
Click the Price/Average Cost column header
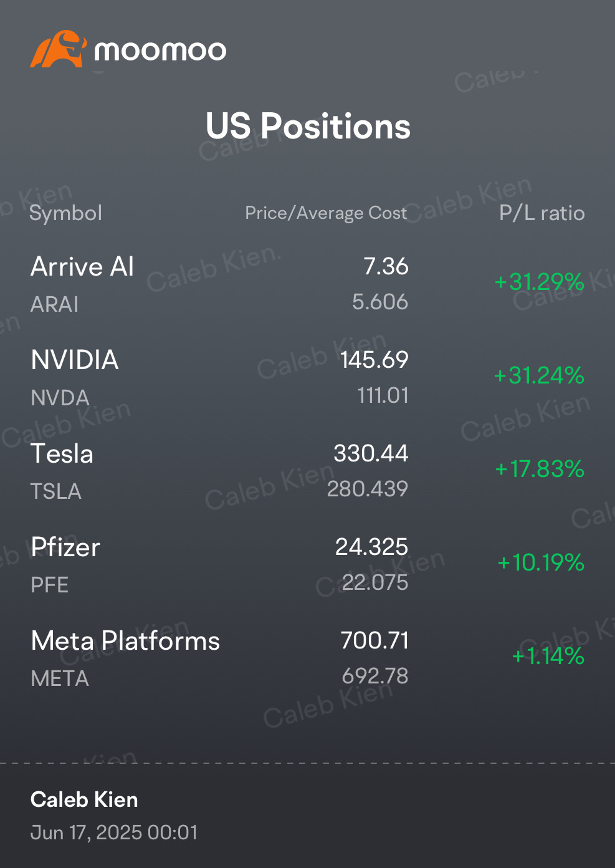coord(326,213)
